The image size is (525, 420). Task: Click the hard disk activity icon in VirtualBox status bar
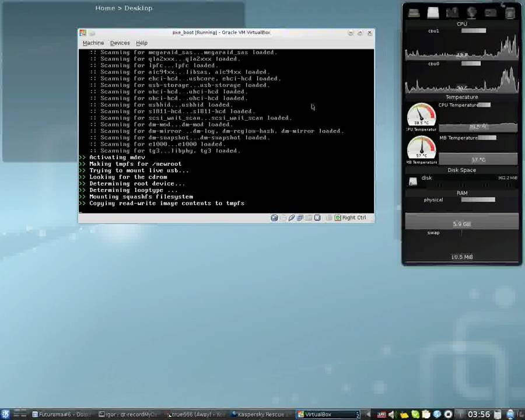point(274,218)
